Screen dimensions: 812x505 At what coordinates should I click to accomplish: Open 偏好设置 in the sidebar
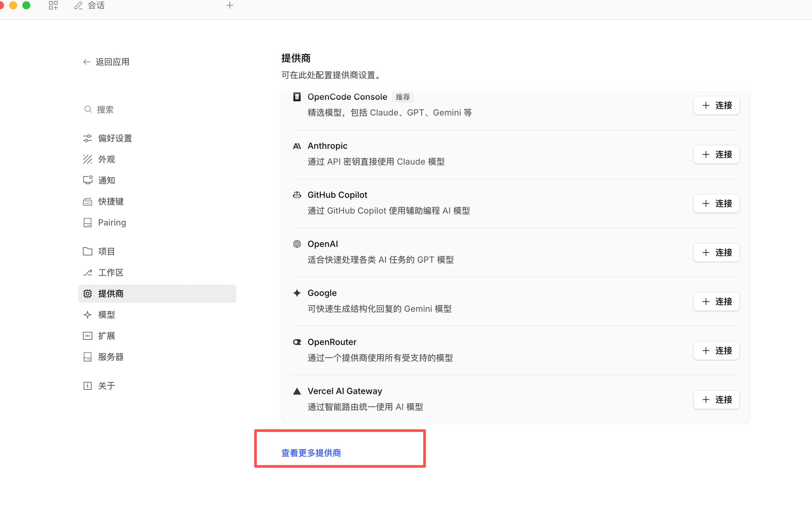157,138
